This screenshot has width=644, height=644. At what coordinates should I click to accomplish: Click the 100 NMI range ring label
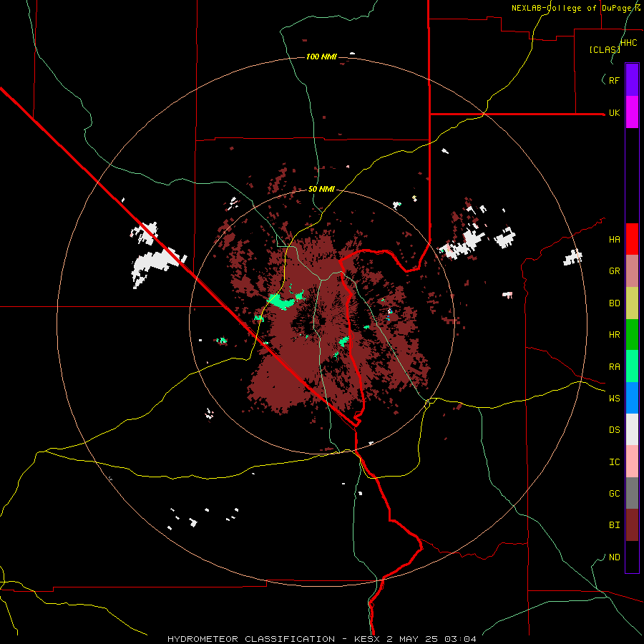(321, 57)
